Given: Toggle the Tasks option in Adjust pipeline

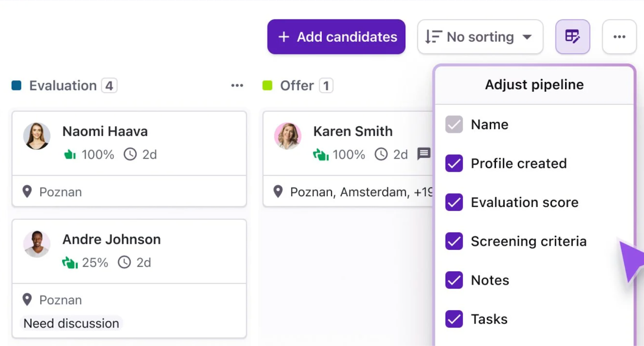Looking at the screenshot, I should coord(454,319).
